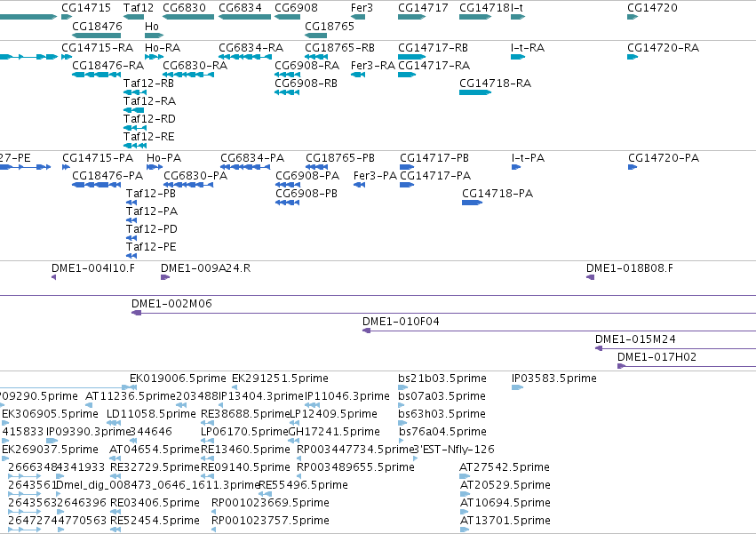The height and width of the screenshot is (534, 756).
Task: Click EST bs21b03.5prime
Action: pos(442,379)
